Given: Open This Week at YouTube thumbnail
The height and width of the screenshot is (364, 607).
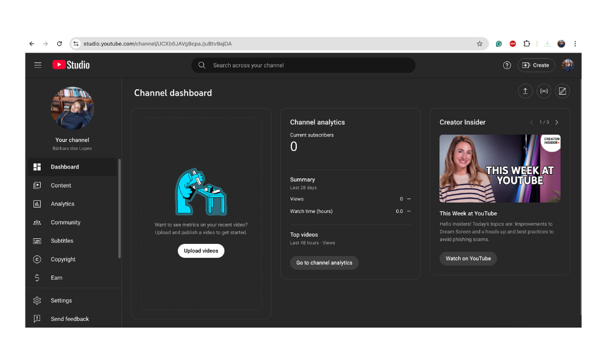Looking at the screenshot, I should [500, 169].
